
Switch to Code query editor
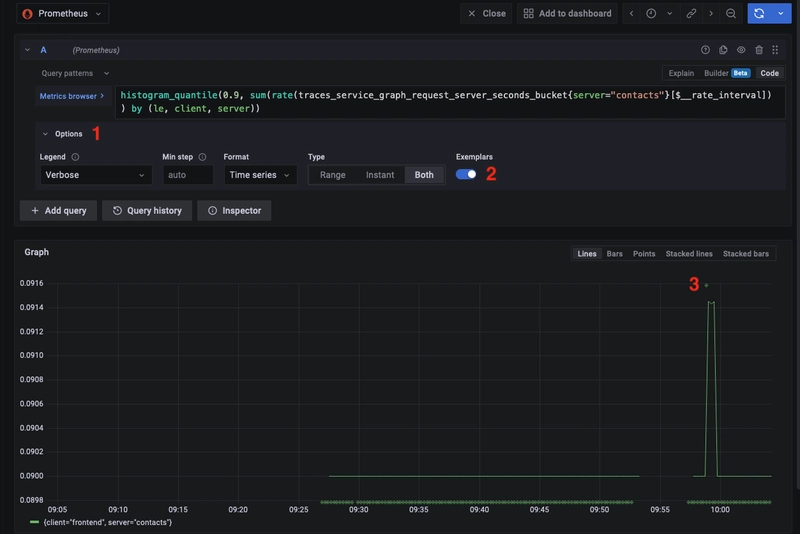click(769, 73)
